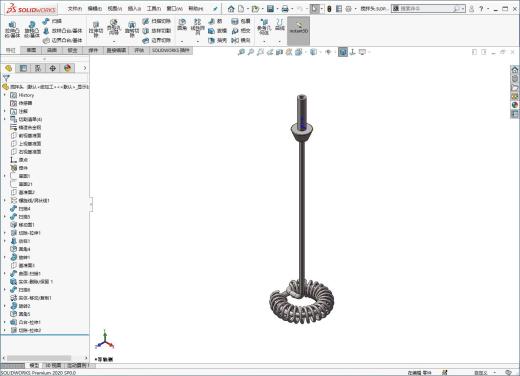The width and height of the screenshot is (520, 376).
Task: Open the Curves tool
Action: click(280, 25)
